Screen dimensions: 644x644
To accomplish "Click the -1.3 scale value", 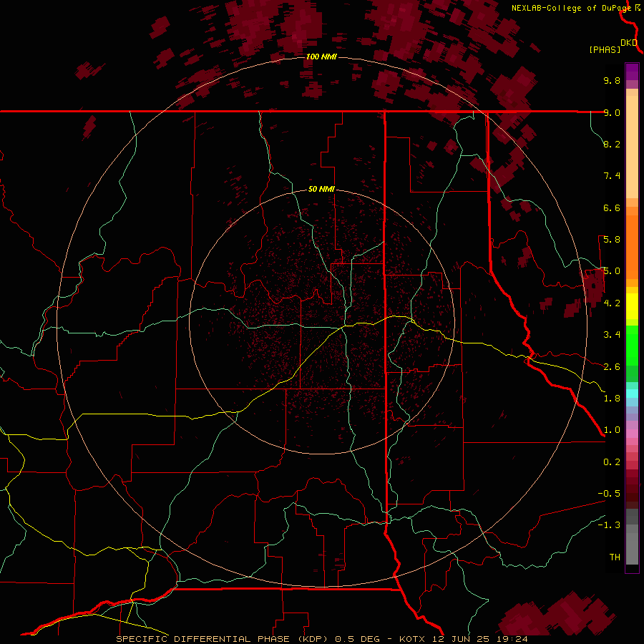I will pos(609,525).
